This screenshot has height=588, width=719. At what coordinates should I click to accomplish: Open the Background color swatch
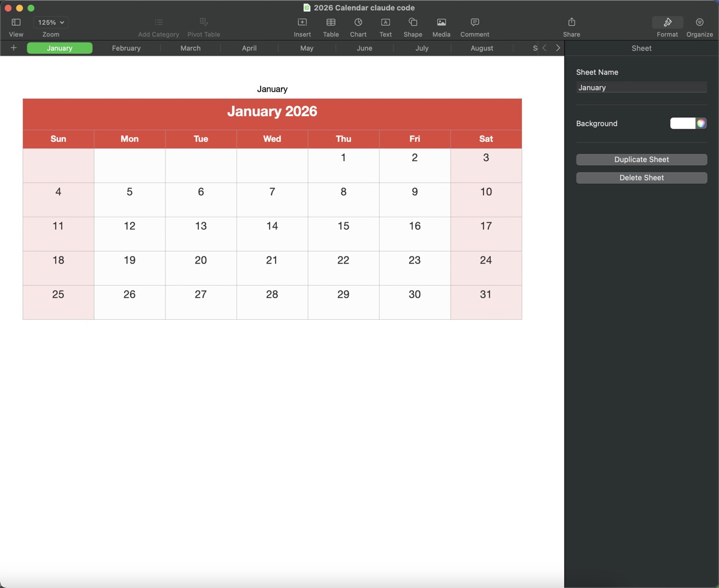(682, 123)
